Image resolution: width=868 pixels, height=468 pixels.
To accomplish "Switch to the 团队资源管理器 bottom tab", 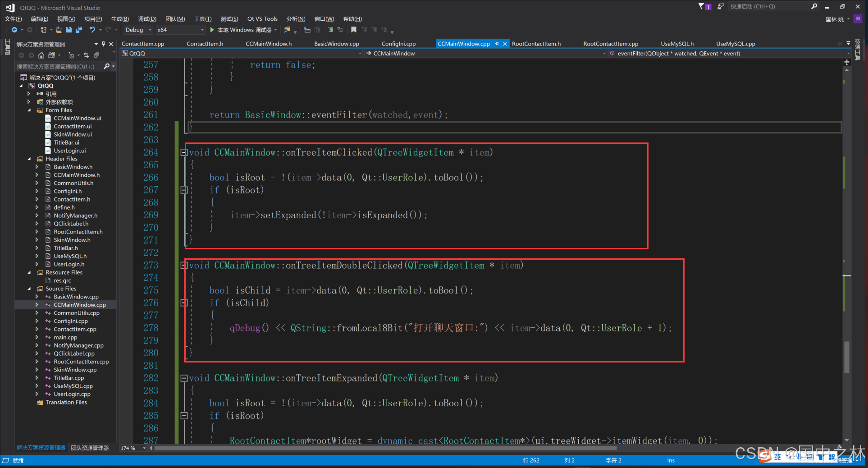I will (90, 448).
